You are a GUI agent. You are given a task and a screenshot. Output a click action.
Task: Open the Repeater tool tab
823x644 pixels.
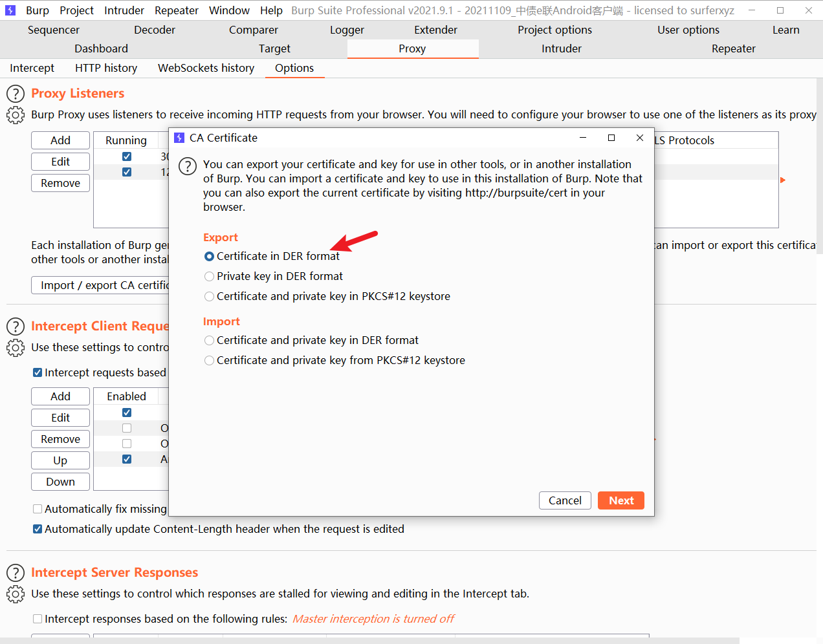tap(733, 49)
